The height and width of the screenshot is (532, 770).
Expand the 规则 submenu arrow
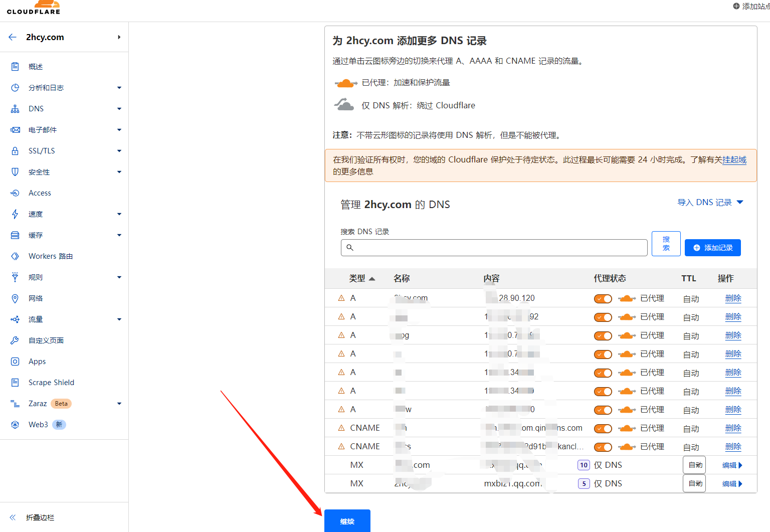tap(119, 277)
